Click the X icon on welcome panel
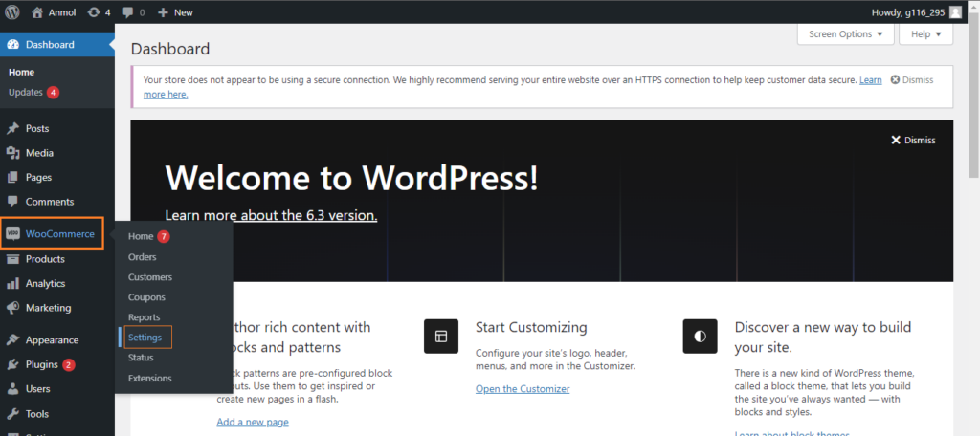The height and width of the screenshot is (436, 980). point(896,140)
